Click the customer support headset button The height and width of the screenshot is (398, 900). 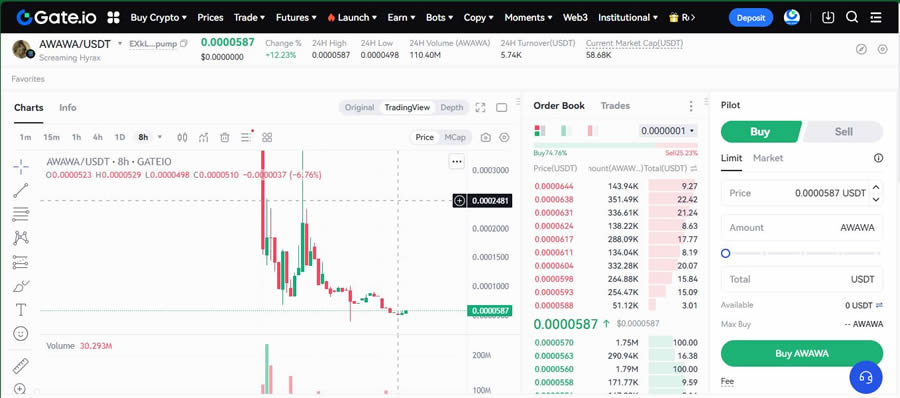866,377
